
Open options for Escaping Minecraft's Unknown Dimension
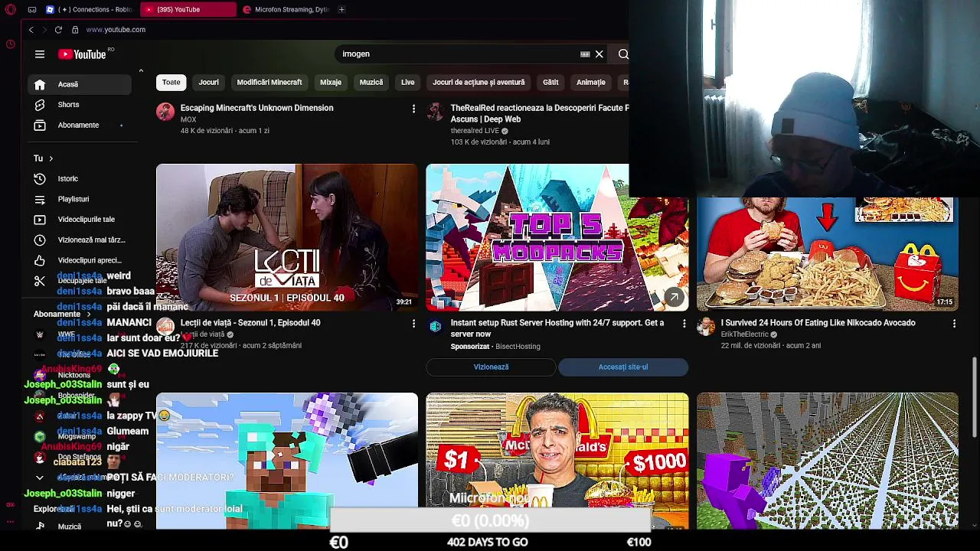(413, 109)
